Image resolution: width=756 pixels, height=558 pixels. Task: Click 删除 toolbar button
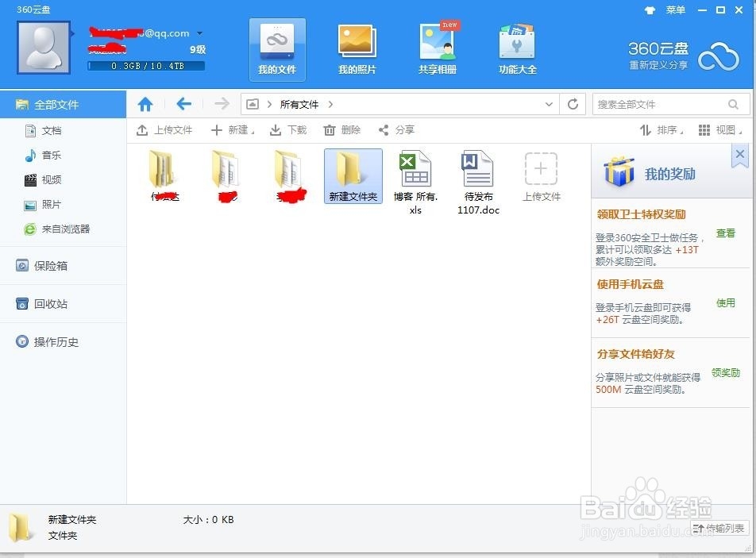[x=341, y=130]
